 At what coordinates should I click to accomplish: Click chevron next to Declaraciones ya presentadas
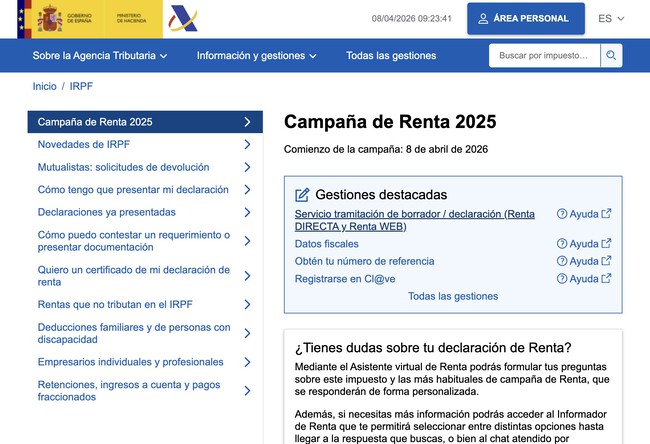click(x=247, y=212)
